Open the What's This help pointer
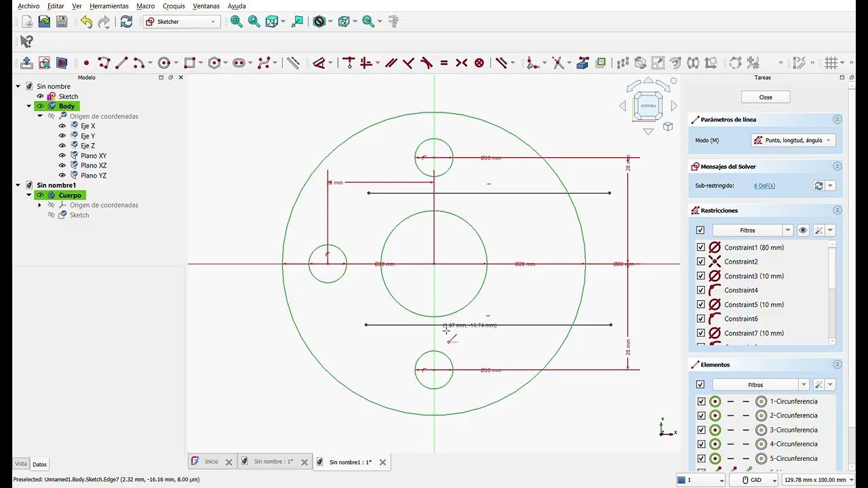 pos(26,42)
